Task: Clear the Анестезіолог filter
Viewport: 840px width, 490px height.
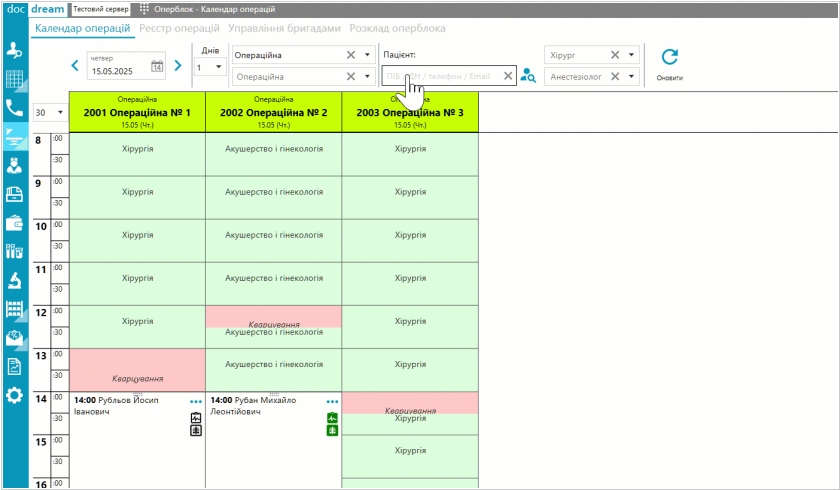Action: 614,76
